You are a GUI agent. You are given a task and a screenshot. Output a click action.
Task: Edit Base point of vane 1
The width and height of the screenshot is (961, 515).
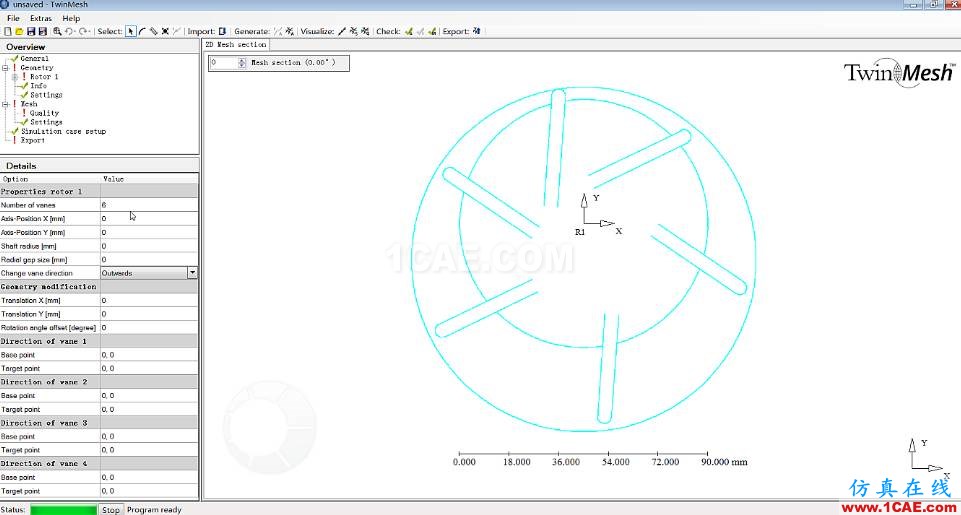point(149,355)
